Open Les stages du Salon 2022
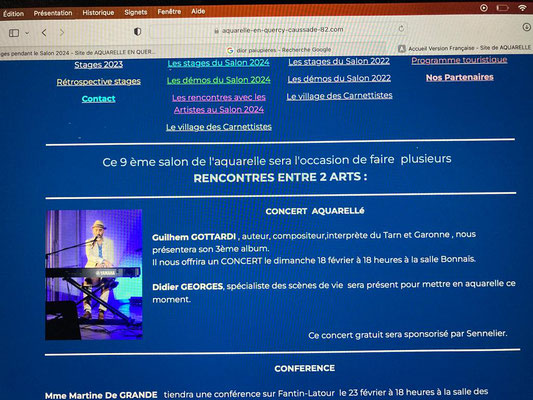 (x=339, y=61)
